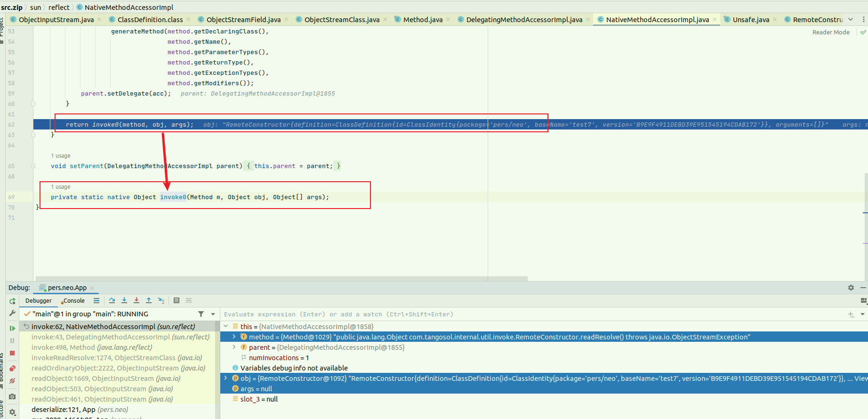Toggle Reader Mode
The height and width of the screenshot is (419, 868).
pyautogui.click(x=831, y=32)
